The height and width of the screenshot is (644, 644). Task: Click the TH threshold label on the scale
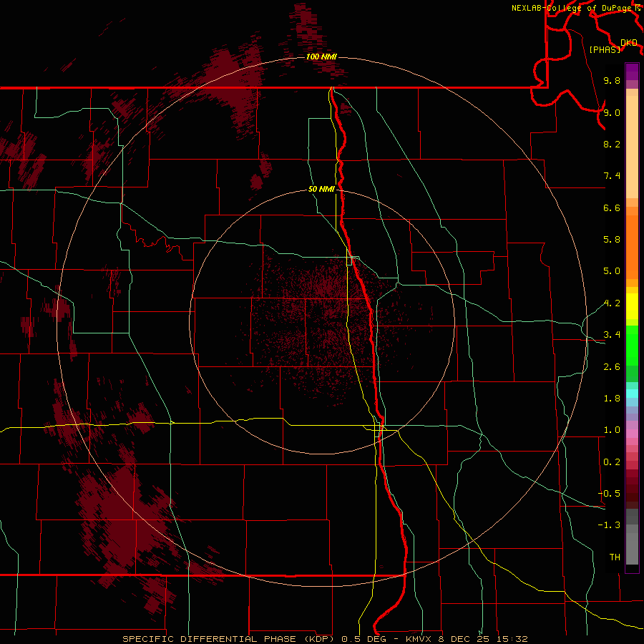point(615,557)
